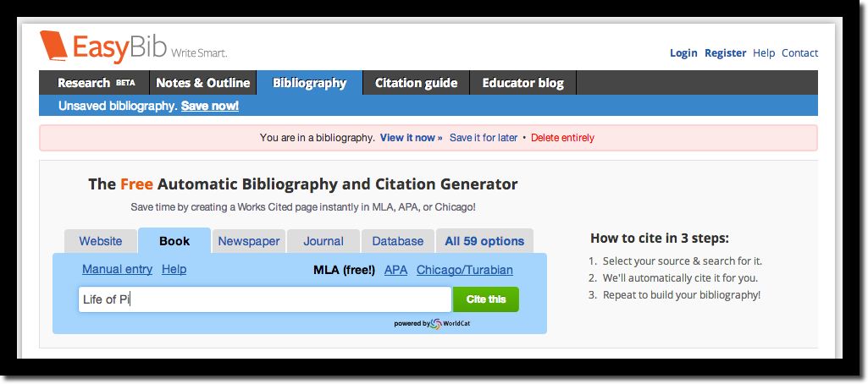Image resolution: width=868 pixels, height=384 pixels.
Task: Open the Notes & Outline tab
Action: point(203,83)
